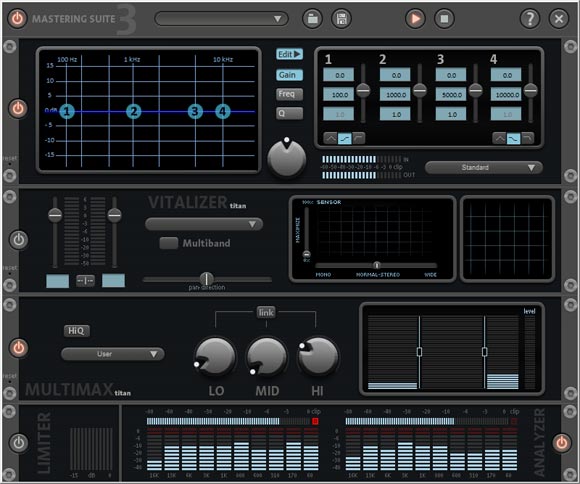The height and width of the screenshot is (484, 580).
Task: Toggle the equalizer section power button
Action: [18, 108]
